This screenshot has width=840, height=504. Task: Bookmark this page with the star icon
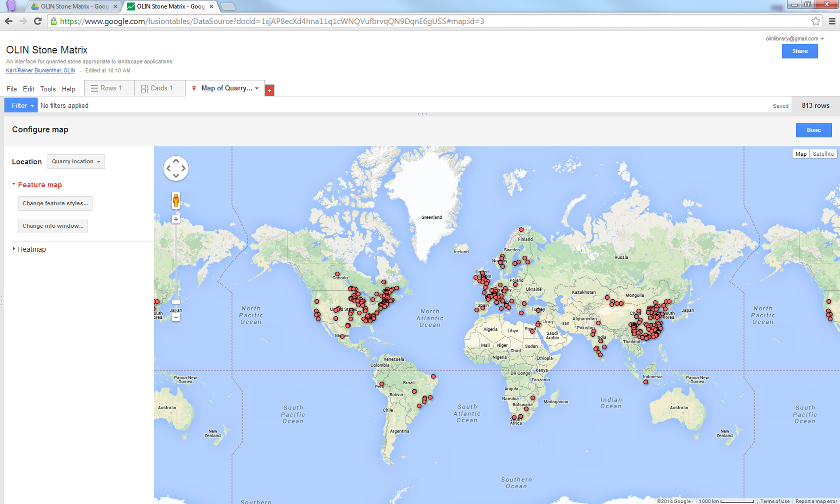815,21
